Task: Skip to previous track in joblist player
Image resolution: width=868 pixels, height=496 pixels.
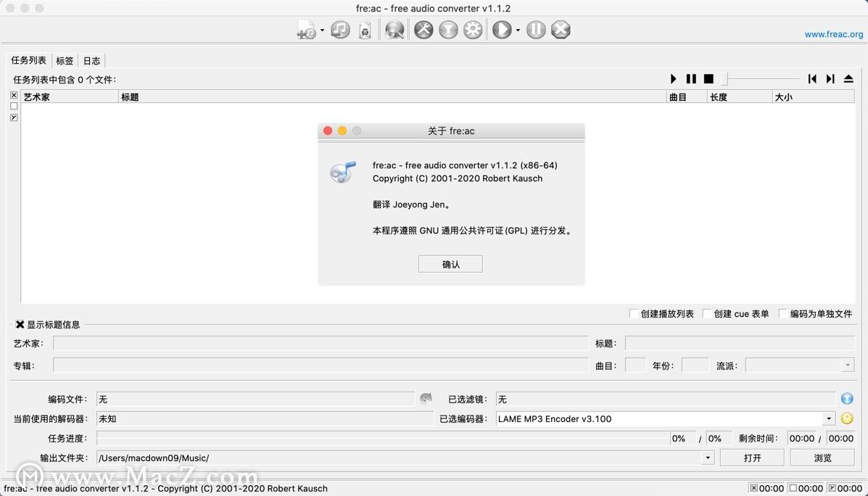Action: click(x=812, y=79)
